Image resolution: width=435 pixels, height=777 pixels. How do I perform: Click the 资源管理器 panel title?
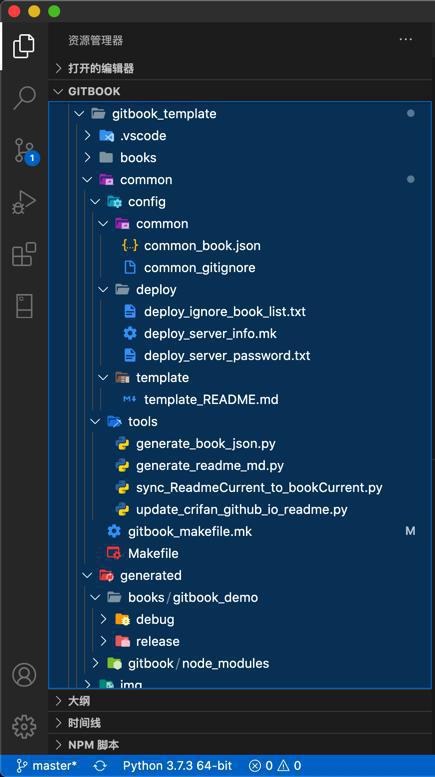tap(96, 40)
